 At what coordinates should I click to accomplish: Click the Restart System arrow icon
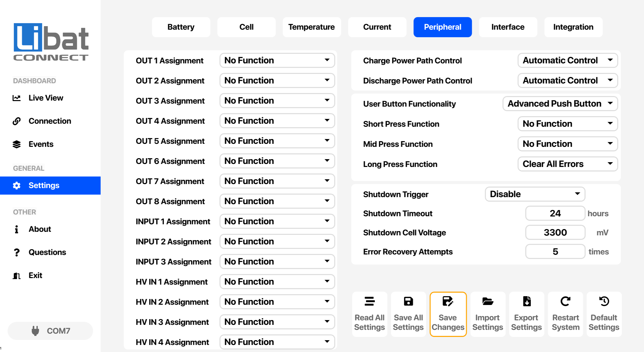(566, 301)
